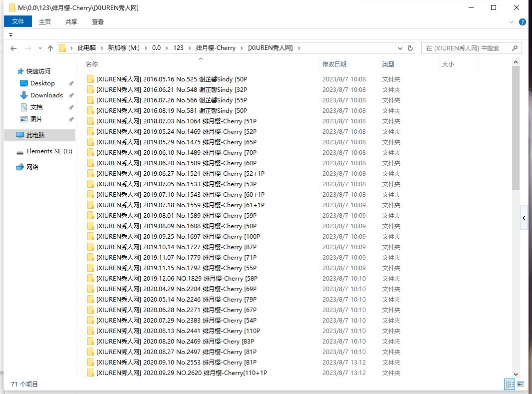Switch to large thumbnails view icon
532x394 pixels.
click(521, 384)
